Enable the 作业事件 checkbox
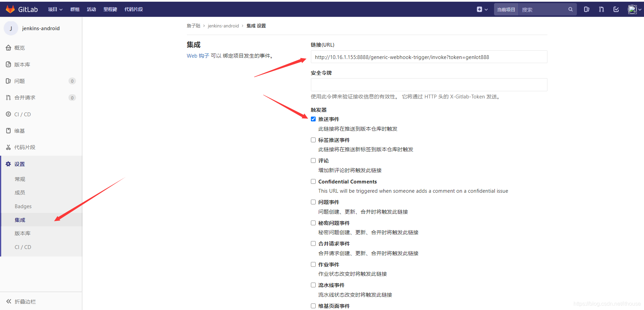This screenshot has width=644, height=310. point(313,264)
